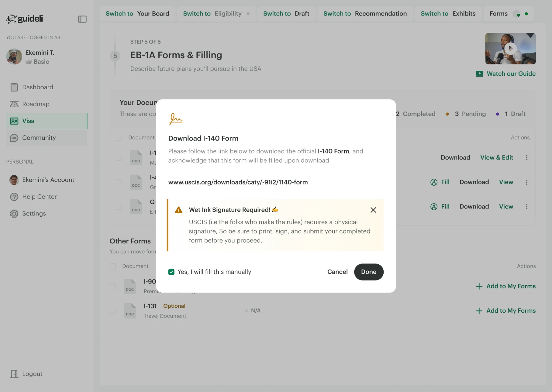The width and height of the screenshot is (552, 392).
Task: Uncheck Yes, I will fill this manually
Action: [171, 272]
